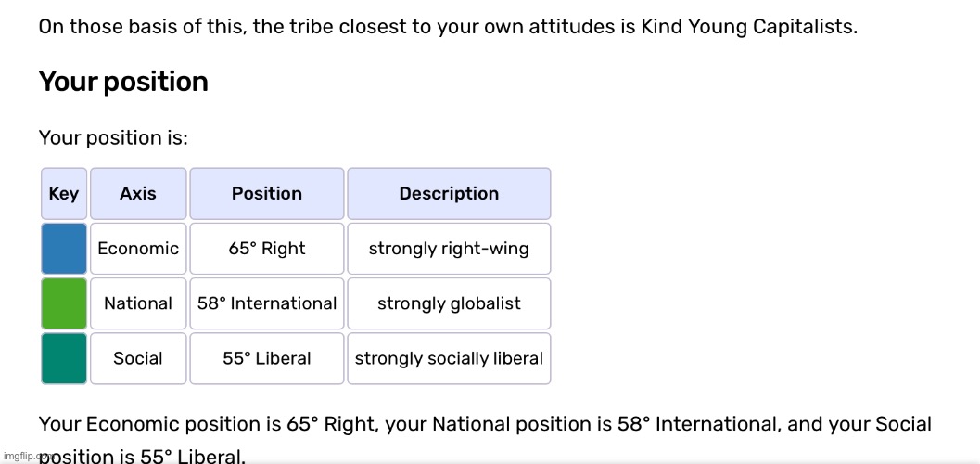
Task: Click the Position column header
Action: coord(267,193)
